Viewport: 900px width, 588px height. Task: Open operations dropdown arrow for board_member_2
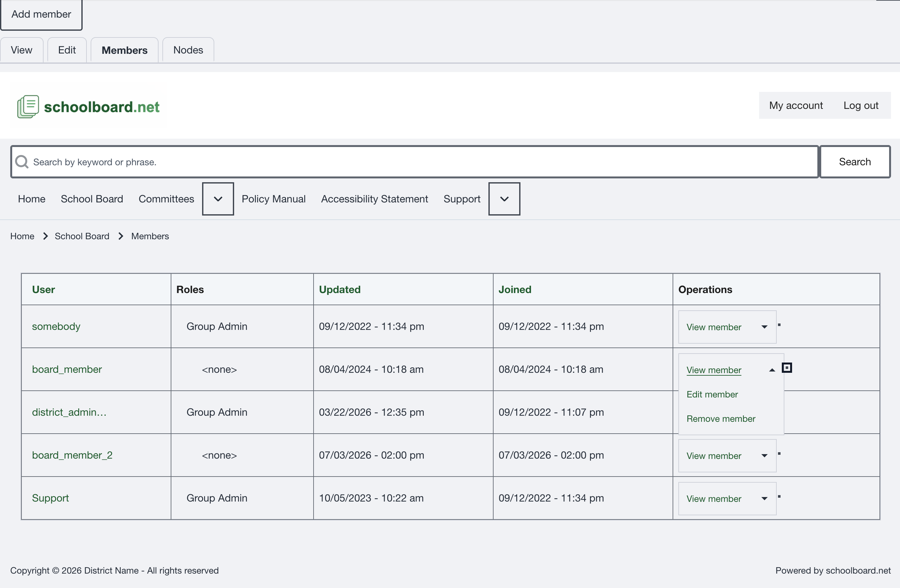[x=764, y=456]
